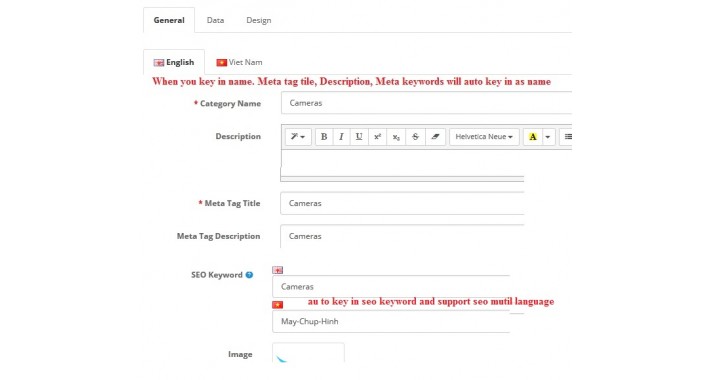Apply the yellow highlight color button
This screenshot has height=380, width=710.
[x=532, y=136]
